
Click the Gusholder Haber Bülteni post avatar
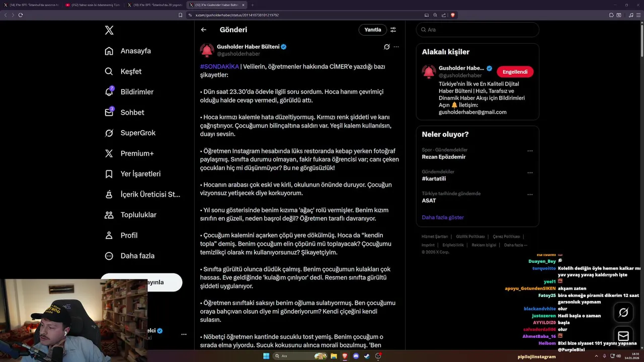coord(207,50)
